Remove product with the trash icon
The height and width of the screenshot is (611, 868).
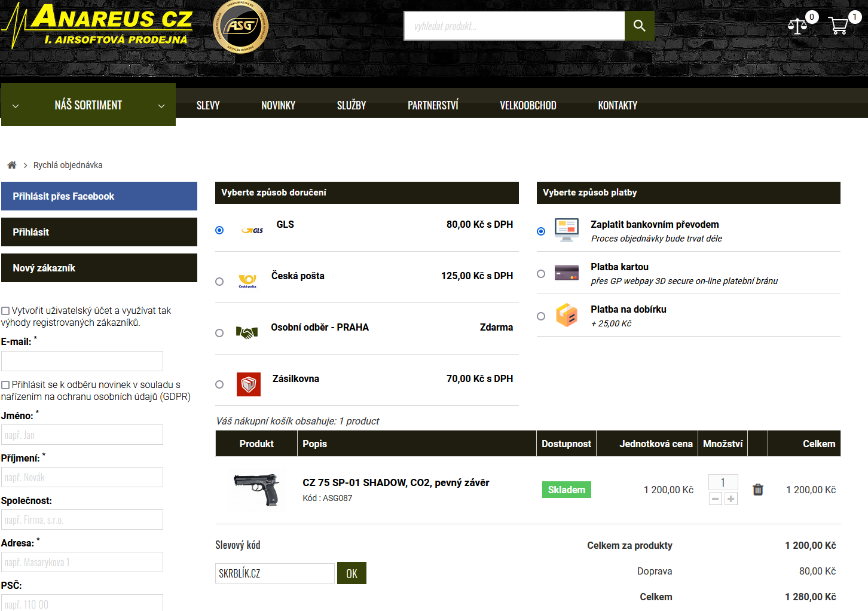click(x=757, y=490)
